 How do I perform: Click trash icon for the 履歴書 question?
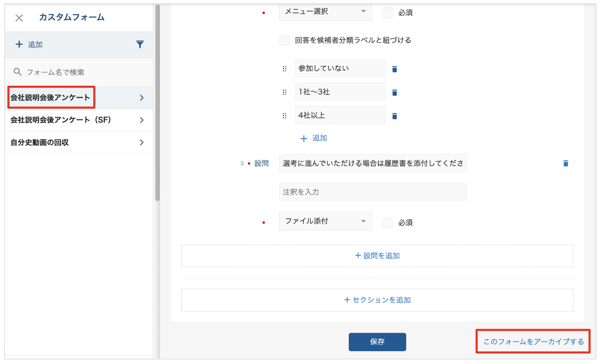(x=565, y=163)
